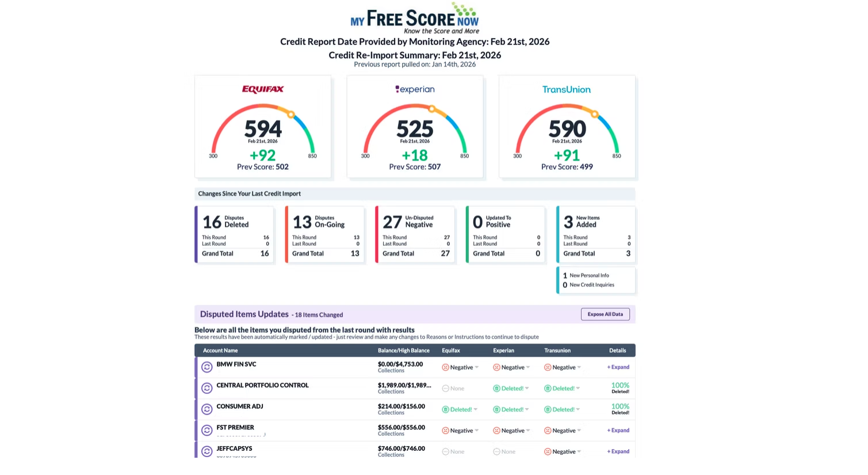Viewport: 868px width, 475px height.
Task: Click the My Free Score Now logo
Action: point(415,18)
